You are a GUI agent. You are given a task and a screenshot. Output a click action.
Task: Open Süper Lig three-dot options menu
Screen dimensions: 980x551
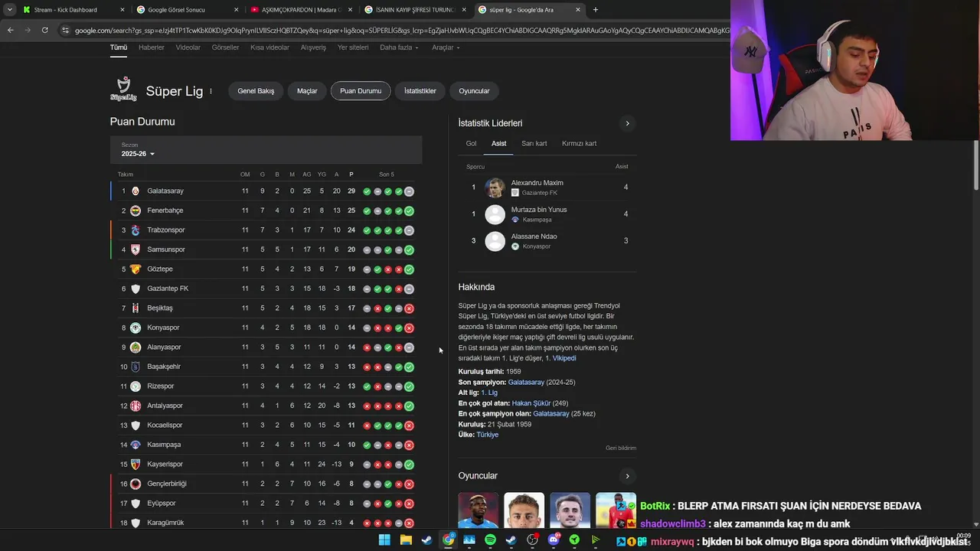tap(211, 91)
